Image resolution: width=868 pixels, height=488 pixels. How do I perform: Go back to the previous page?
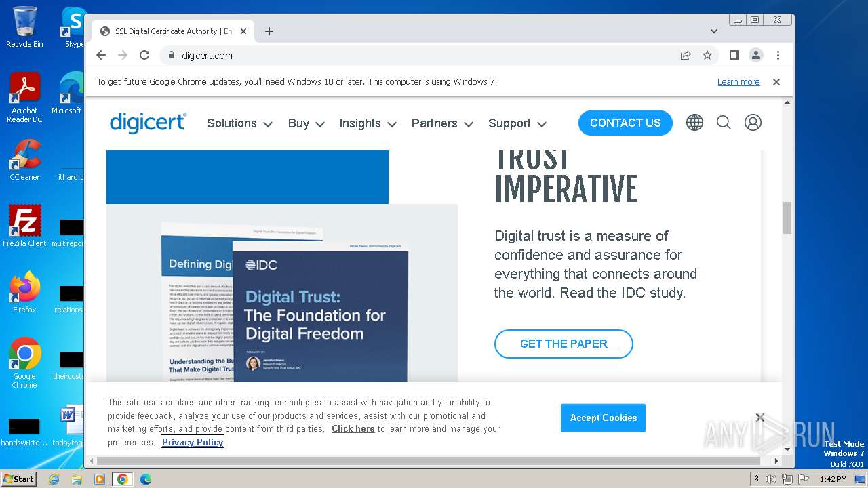coord(101,56)
